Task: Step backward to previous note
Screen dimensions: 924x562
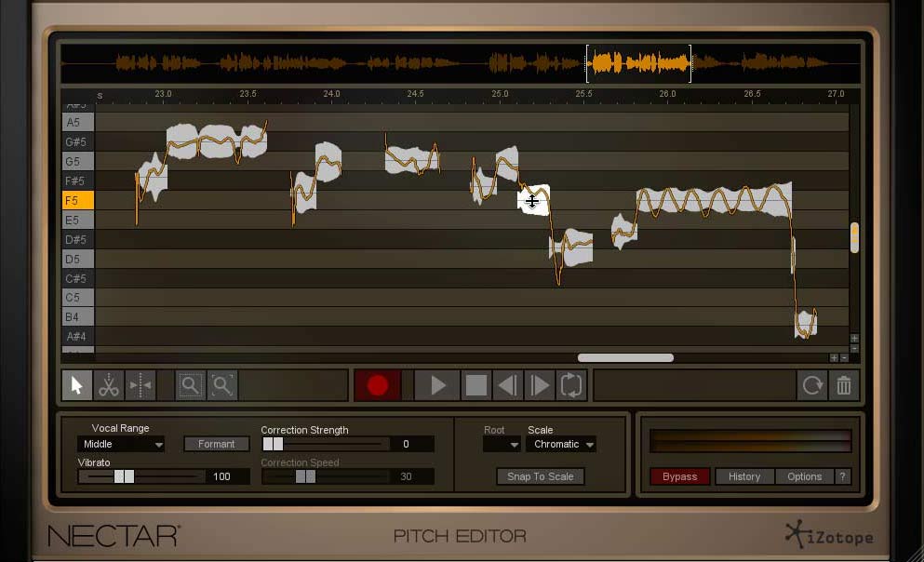Action: pyautogui.click(x=507, y=386)
